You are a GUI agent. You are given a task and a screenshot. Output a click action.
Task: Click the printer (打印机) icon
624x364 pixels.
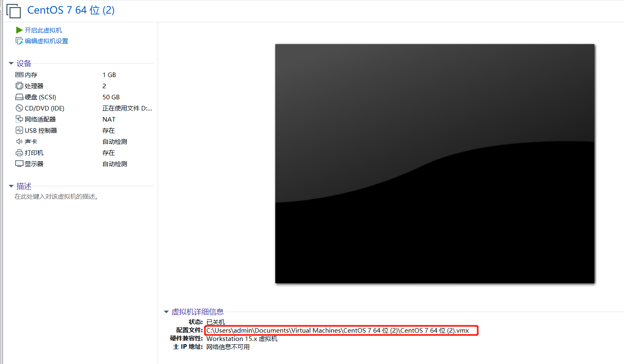point(19,153)
